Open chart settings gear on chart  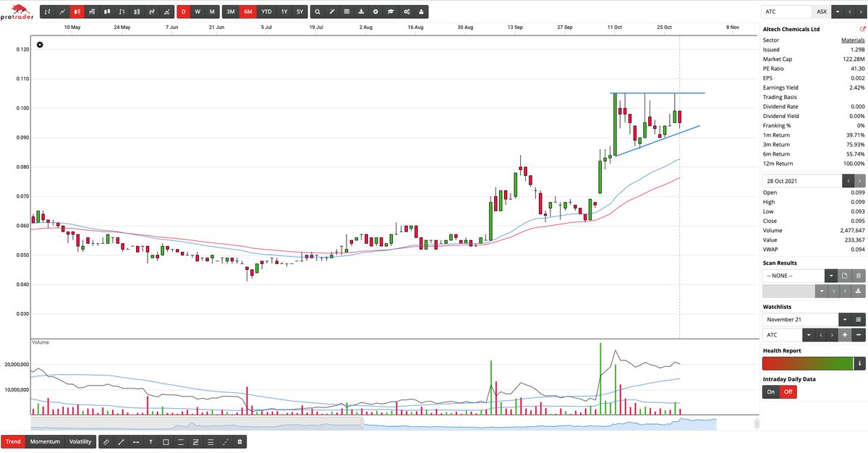[40, 45]
